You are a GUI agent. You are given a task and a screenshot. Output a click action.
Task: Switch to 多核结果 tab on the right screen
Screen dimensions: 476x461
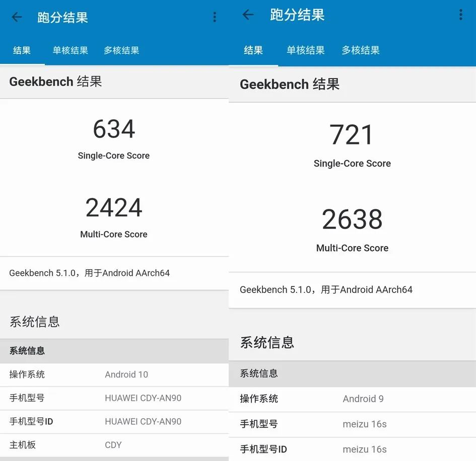click(361, 50)
